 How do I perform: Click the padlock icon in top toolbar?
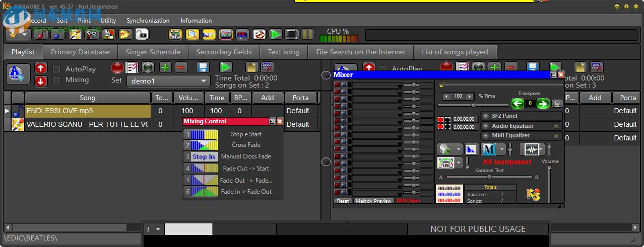click(x=142, y=34)
